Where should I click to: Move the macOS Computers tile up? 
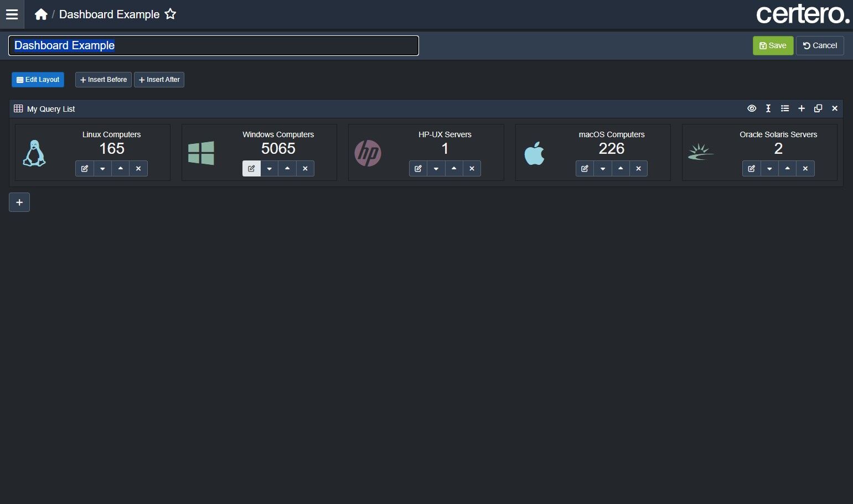(x=621, y=169)
